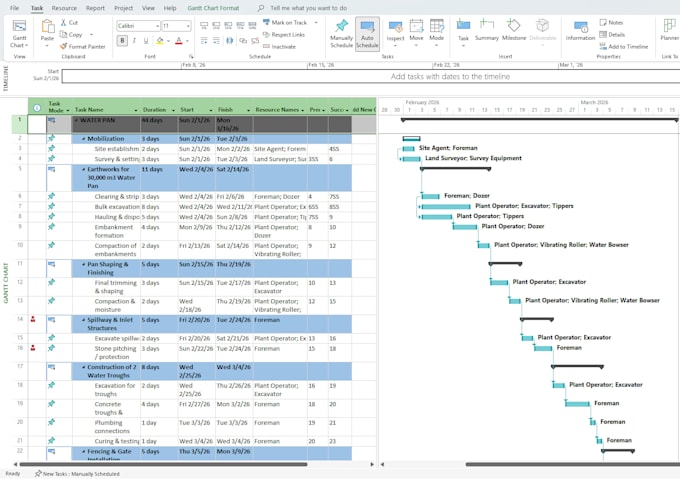The height and width of the screenshot is (479, 680).
Task: Open the font size combo box
Action: (176, 26)
